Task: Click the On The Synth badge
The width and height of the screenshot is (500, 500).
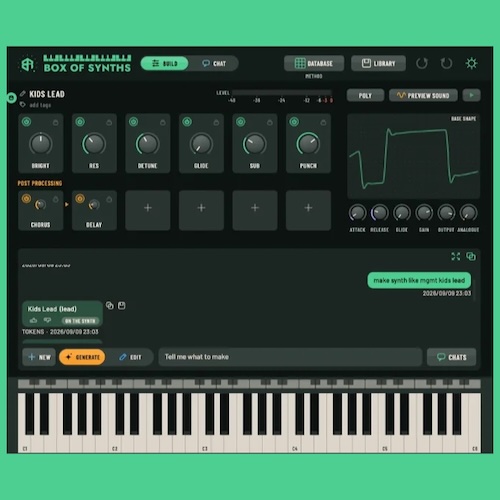Action: [80, 321]
